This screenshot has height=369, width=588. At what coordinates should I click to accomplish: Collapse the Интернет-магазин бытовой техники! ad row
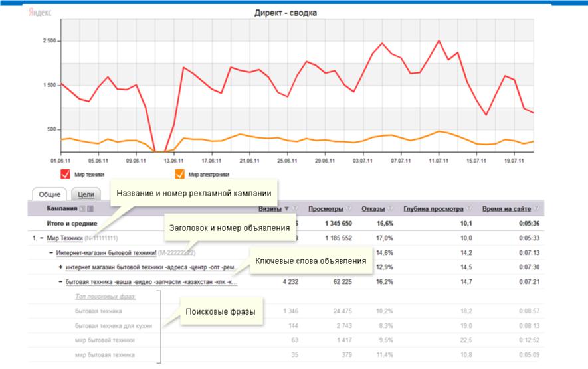click(x=51, y=252)
